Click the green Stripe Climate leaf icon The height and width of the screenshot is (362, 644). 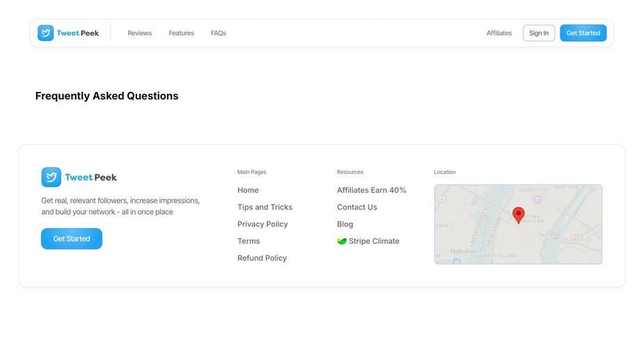(342, 241)
